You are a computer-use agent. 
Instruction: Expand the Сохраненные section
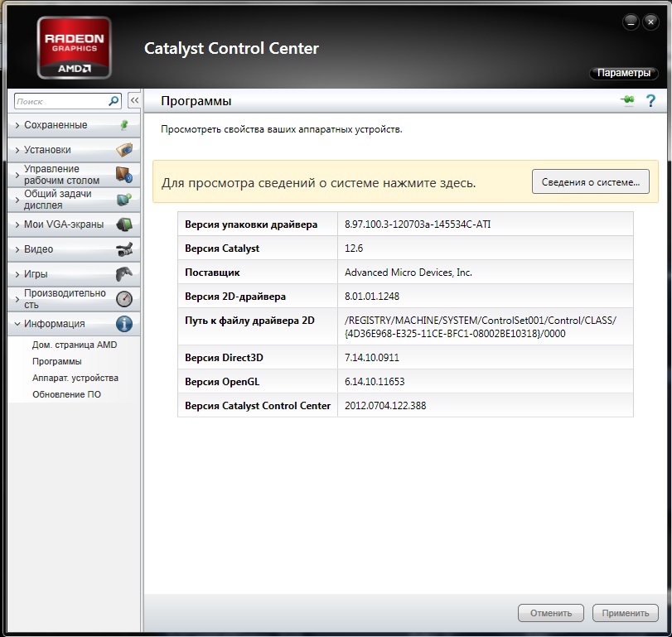[x=17, y=125]
